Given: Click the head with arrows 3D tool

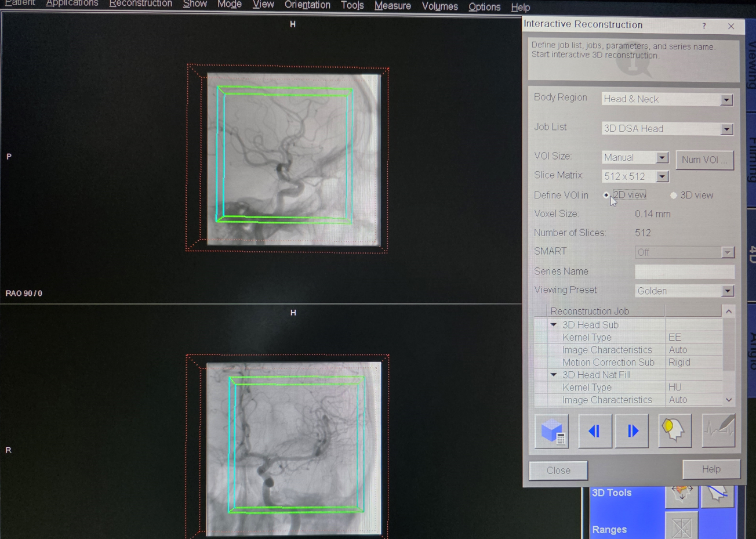Looking at the screenshot, I should (x=682, y=494).
